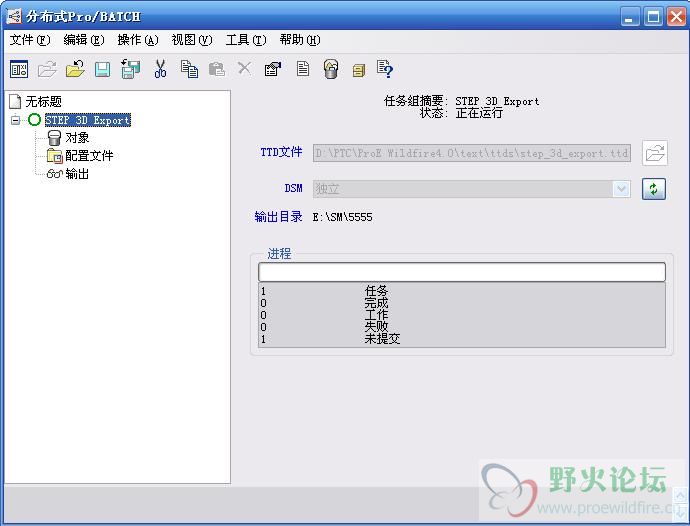
Task: Click the green circle status icon in tree
Action: pyautogui.click(x=34, y=120)
